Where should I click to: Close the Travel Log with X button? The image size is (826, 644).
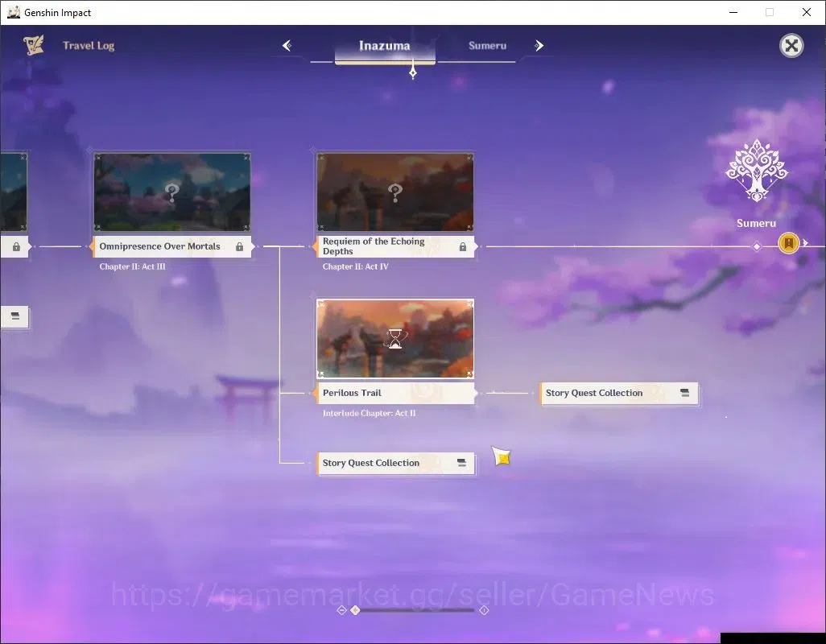(x=791, y=46)
